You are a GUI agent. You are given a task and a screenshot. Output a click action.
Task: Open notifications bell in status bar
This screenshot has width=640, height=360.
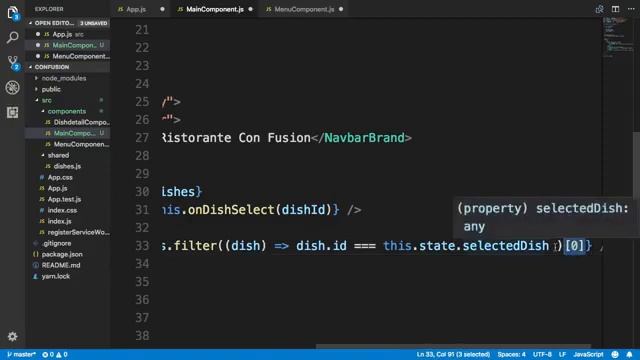click(x=629, y=354)
